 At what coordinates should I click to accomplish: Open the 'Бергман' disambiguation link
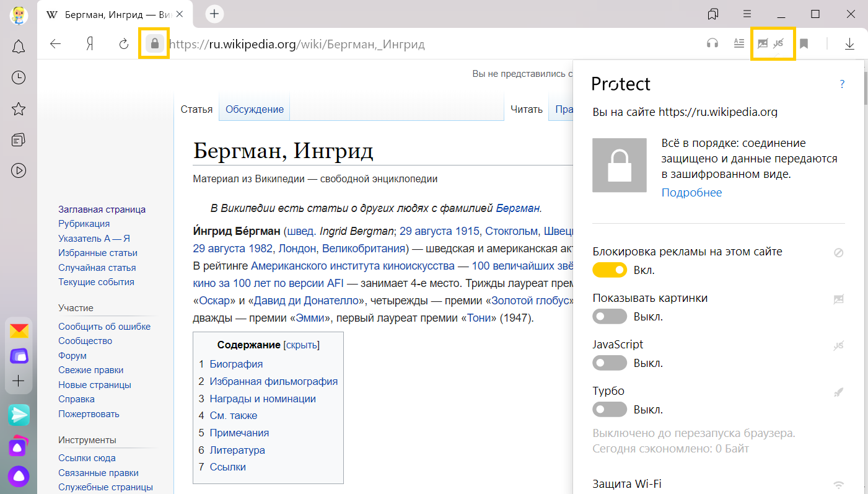click(518, 208)
